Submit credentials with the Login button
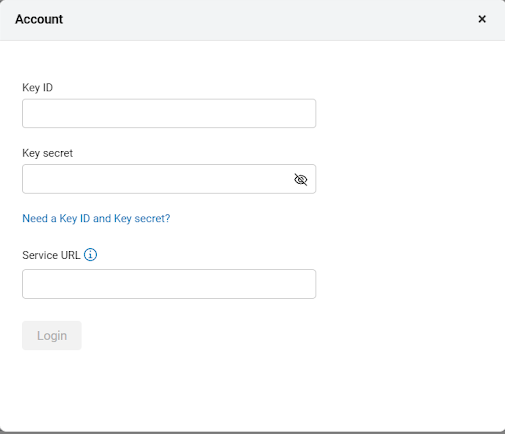This screenshot has height=434, width=505. click(x=52, y=335)
